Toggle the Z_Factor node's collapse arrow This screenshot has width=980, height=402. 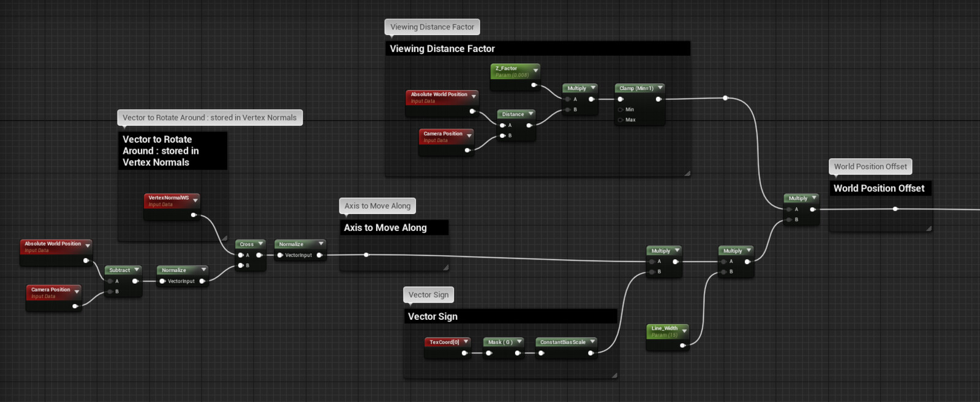click(x=535, y=70)
